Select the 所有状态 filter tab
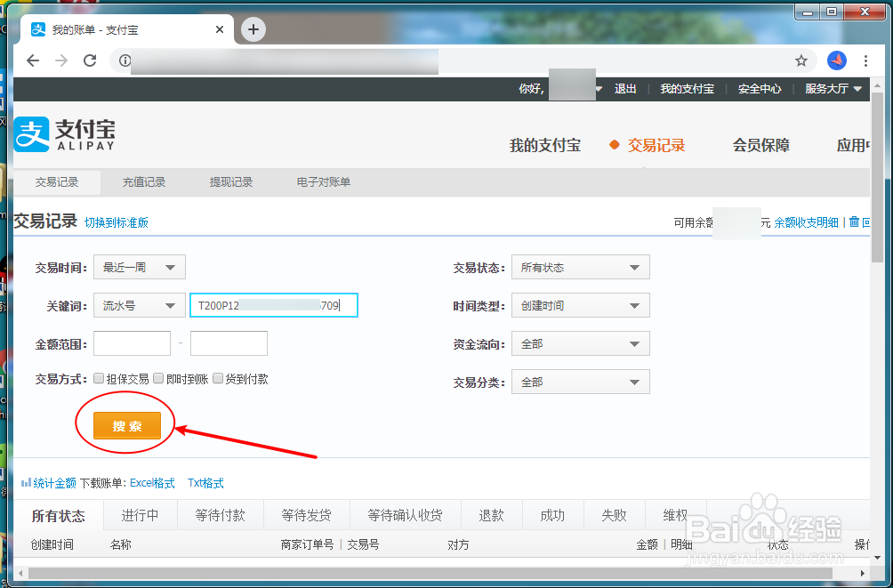The image size is (893, 588). tap(58, 516)
